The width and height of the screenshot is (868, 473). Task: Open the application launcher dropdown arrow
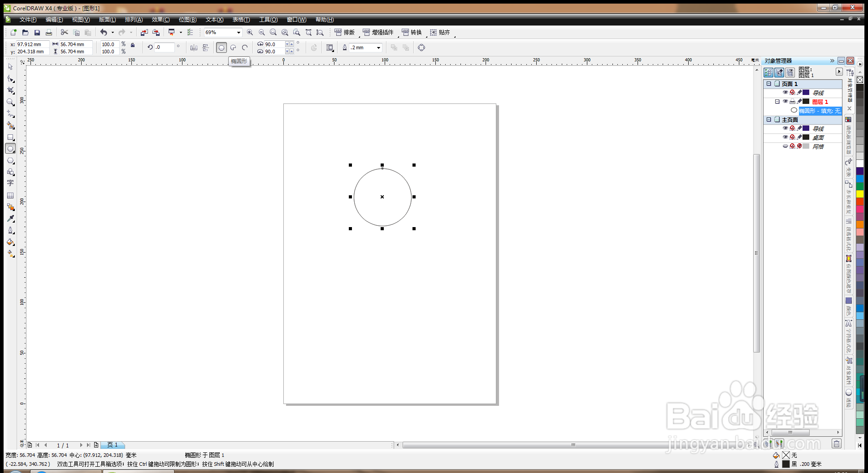(x=181, y=32)
